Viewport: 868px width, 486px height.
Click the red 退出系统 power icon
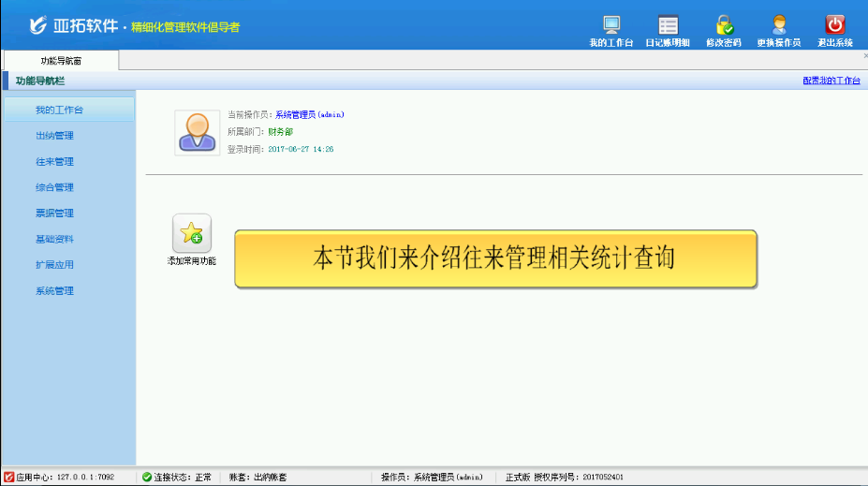[834, 25]
